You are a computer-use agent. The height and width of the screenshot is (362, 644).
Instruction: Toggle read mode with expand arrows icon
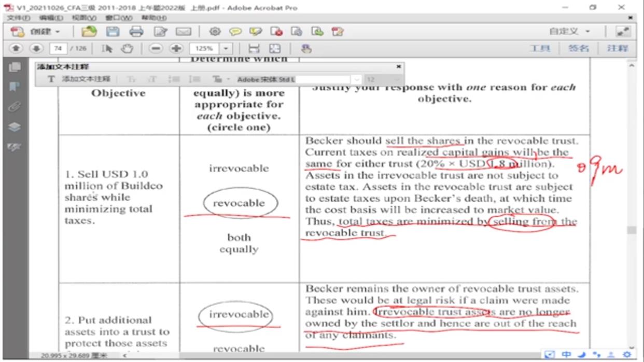tap(623, 32)
